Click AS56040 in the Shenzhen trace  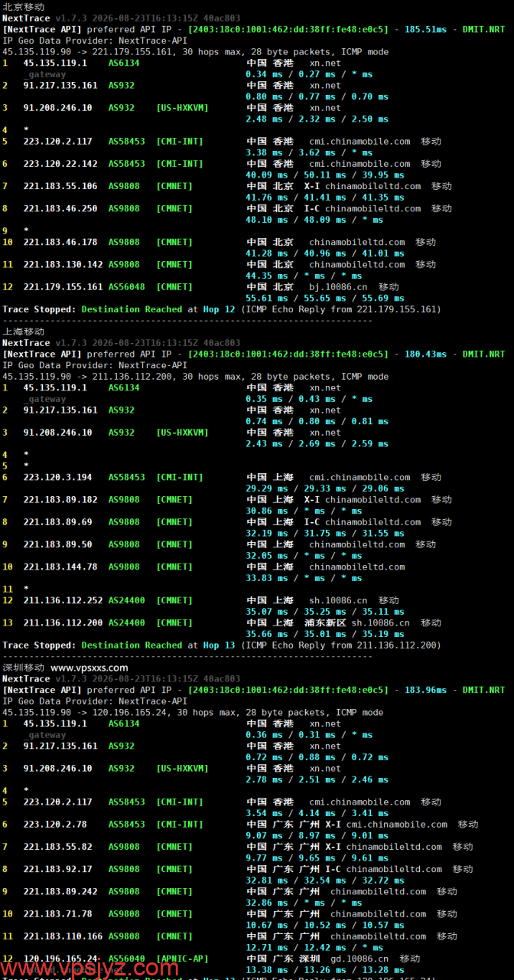coord(126,959)
